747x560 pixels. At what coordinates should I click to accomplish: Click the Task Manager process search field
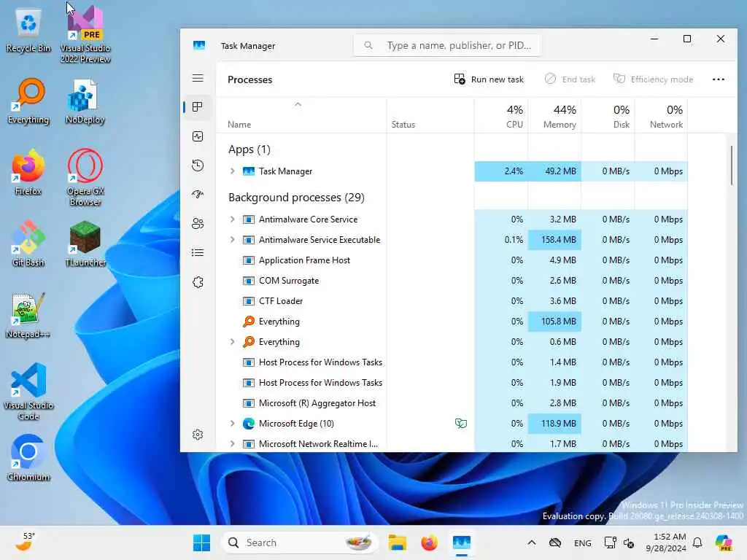click(x=447, y=45)
